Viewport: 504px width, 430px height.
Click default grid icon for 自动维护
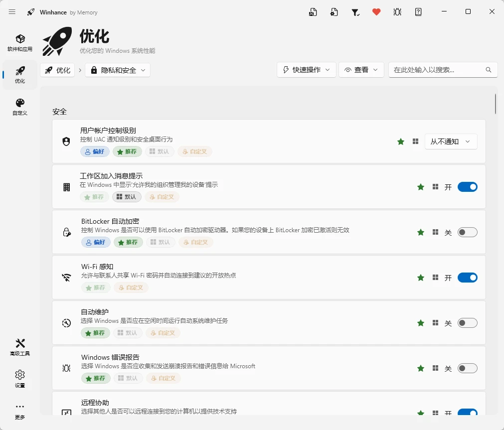pyautogui.click(x=435, y=323)
